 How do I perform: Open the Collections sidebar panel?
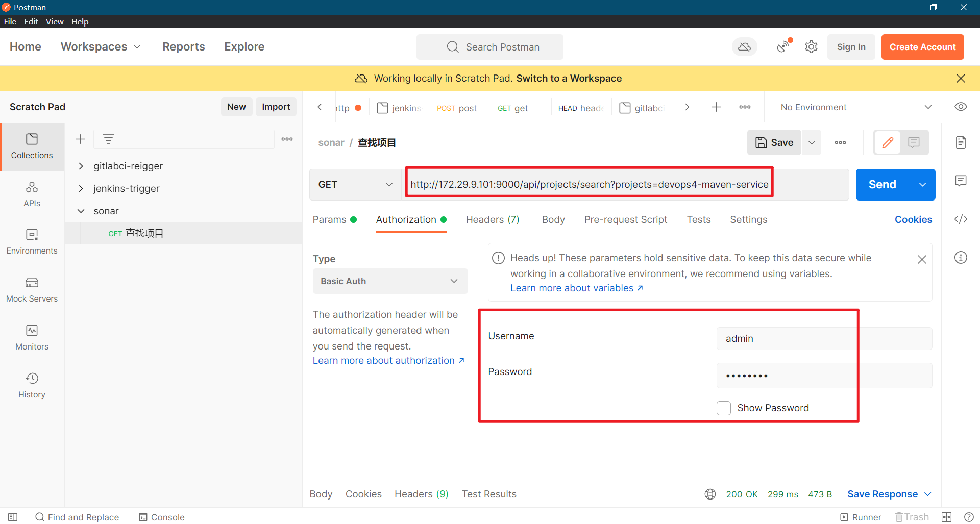[32, 146]
